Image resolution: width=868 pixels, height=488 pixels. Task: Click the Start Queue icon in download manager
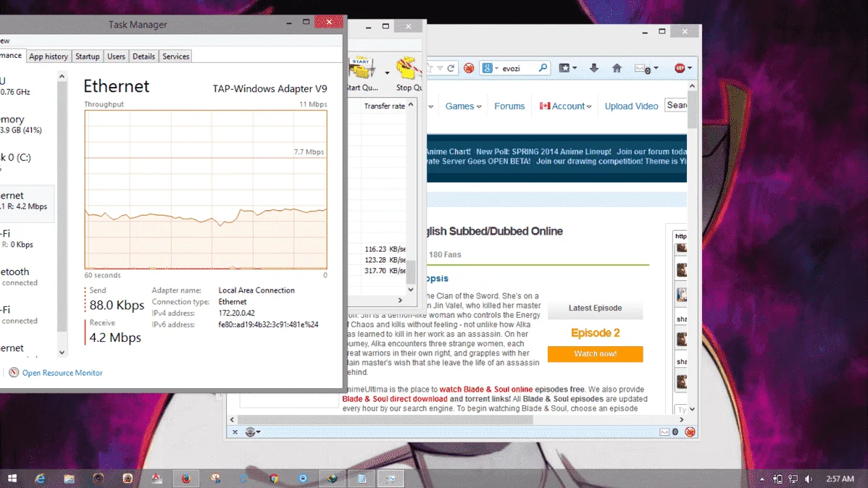361,69
